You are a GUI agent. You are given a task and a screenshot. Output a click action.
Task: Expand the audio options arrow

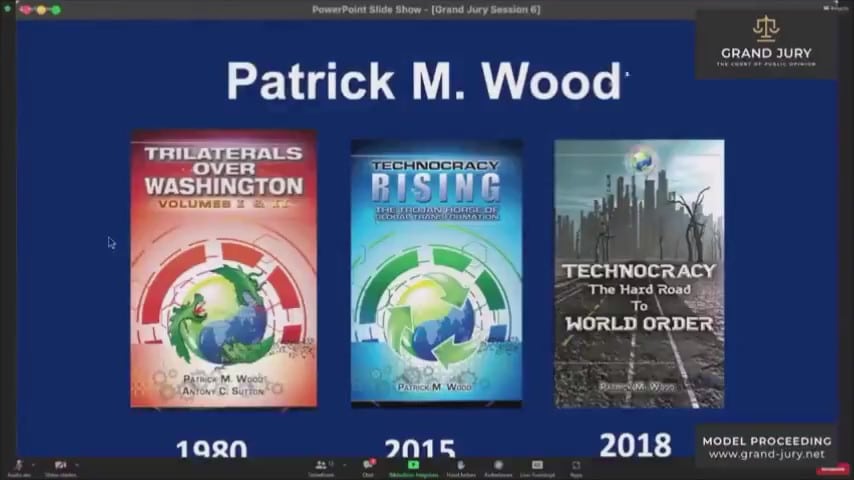[x=33, y=465]
